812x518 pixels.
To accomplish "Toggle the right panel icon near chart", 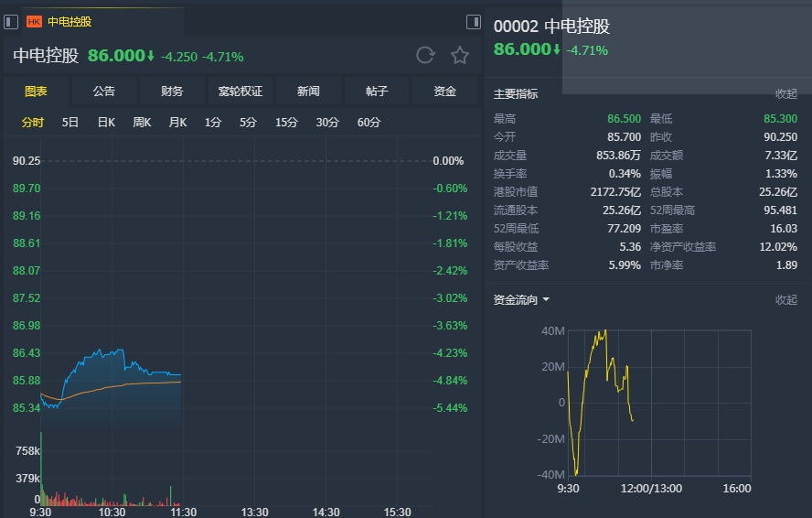I will 474,22.
